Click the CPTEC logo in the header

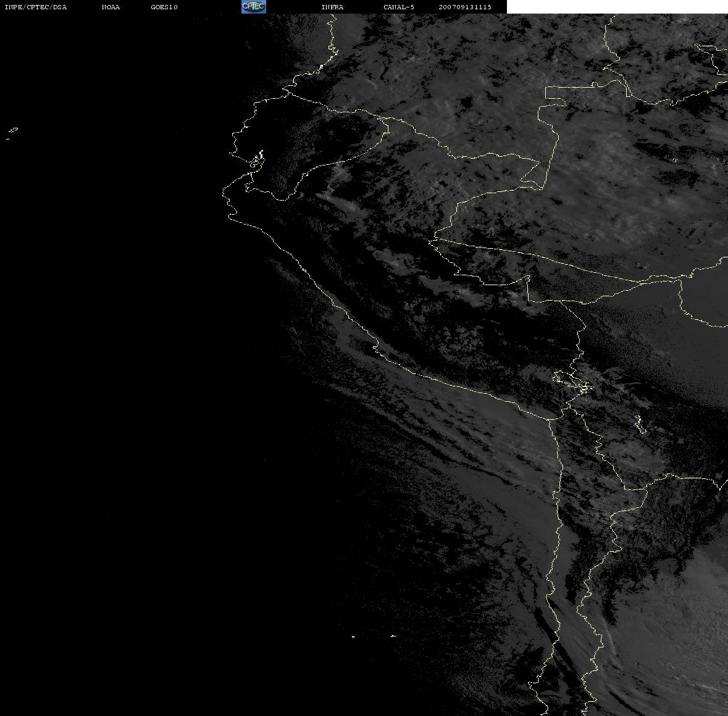(254, 7)
